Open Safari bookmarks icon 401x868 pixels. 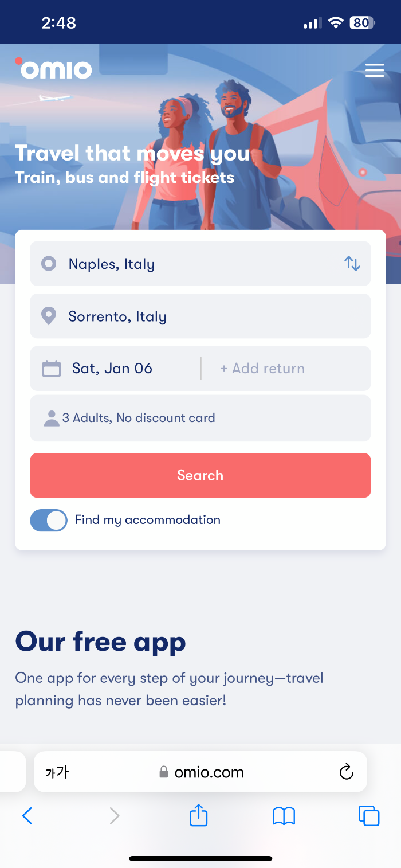click(x=284, y=815)
